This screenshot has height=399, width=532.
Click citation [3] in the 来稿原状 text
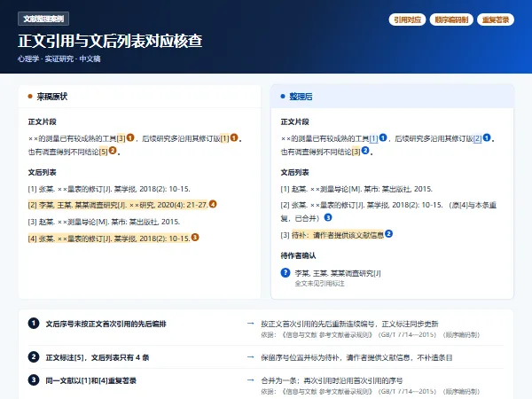121,138
